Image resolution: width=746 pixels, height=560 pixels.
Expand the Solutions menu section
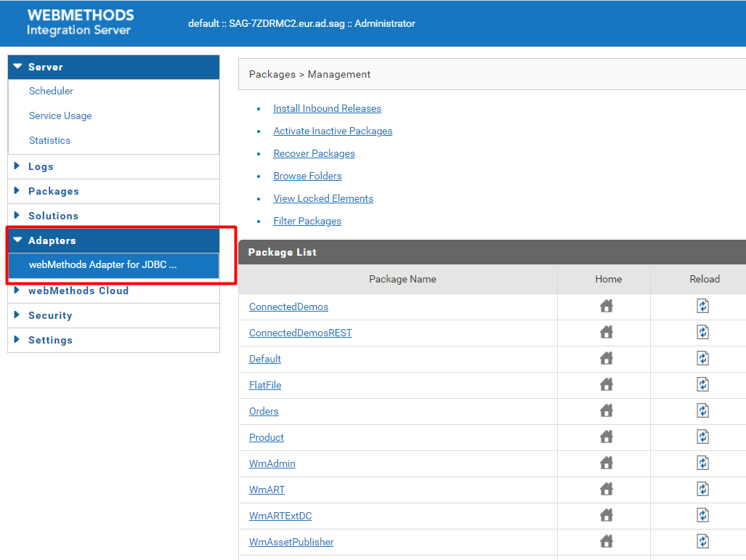(x=114, y=216)
